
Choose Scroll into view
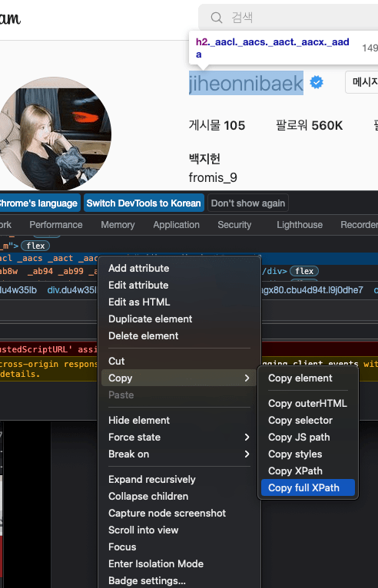[180, 530]
